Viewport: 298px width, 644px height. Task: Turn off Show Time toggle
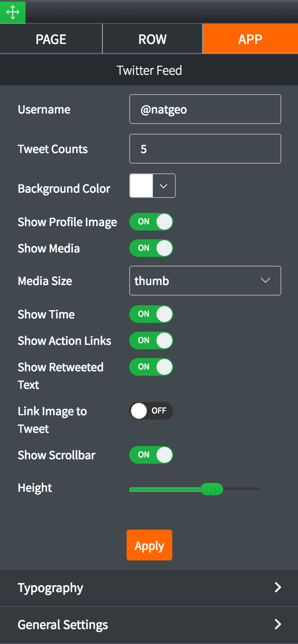(151, 314)
